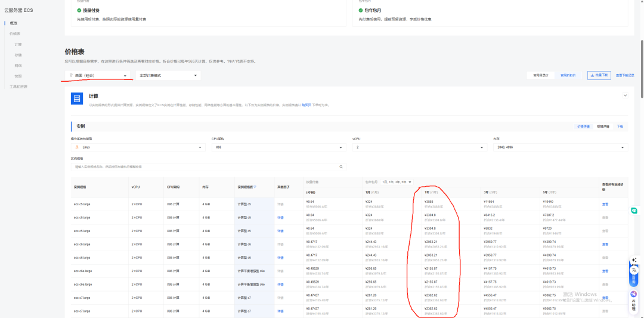Viewport: 644px width, 318px height.
Task: Switch to the 规格详情 tab
Action: coord(602,126)
